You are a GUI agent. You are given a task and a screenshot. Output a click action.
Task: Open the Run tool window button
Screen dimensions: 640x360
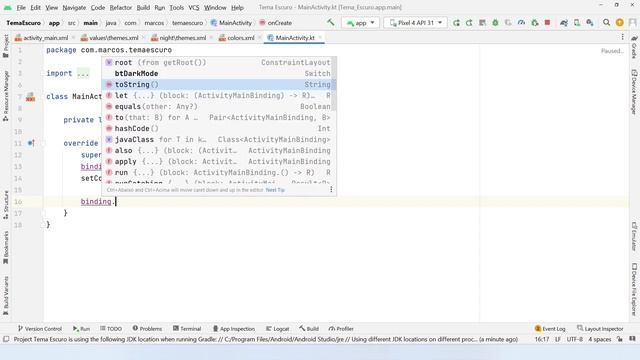coord(81,329)
